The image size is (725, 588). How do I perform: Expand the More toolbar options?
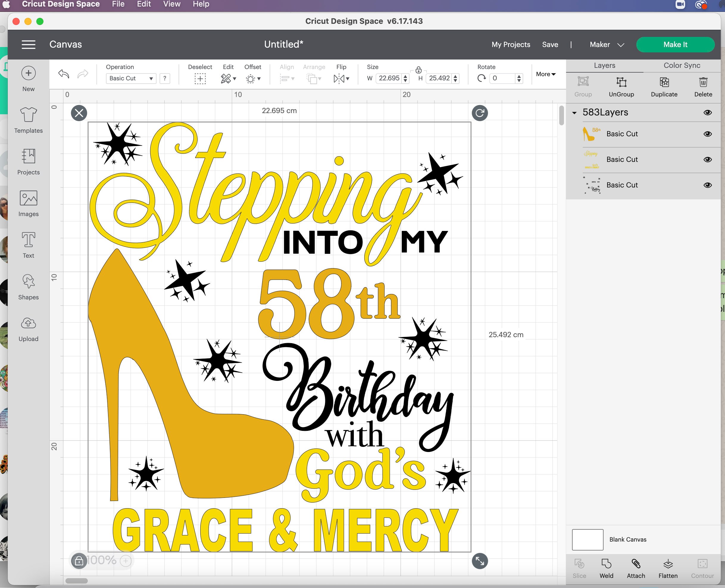[546, 74]
